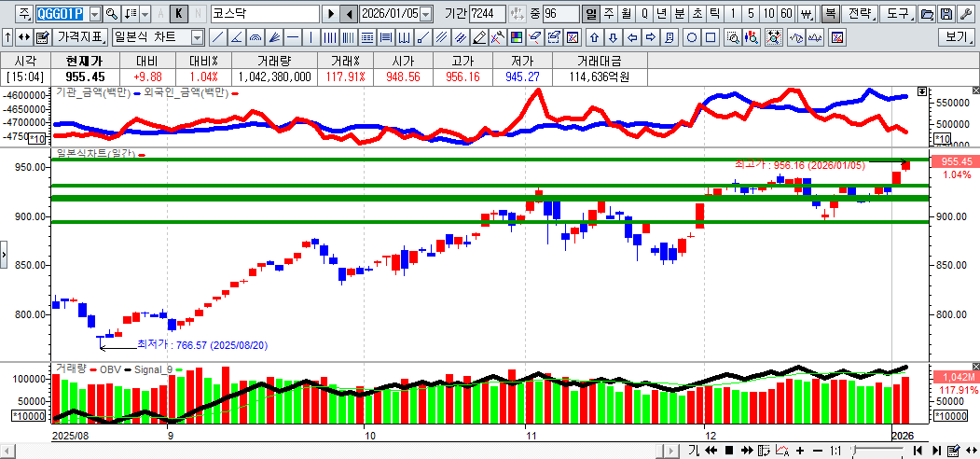Open chart settings with wrench icon
Image resolution: width=980 pixels, height=459 pixels.
966,14
